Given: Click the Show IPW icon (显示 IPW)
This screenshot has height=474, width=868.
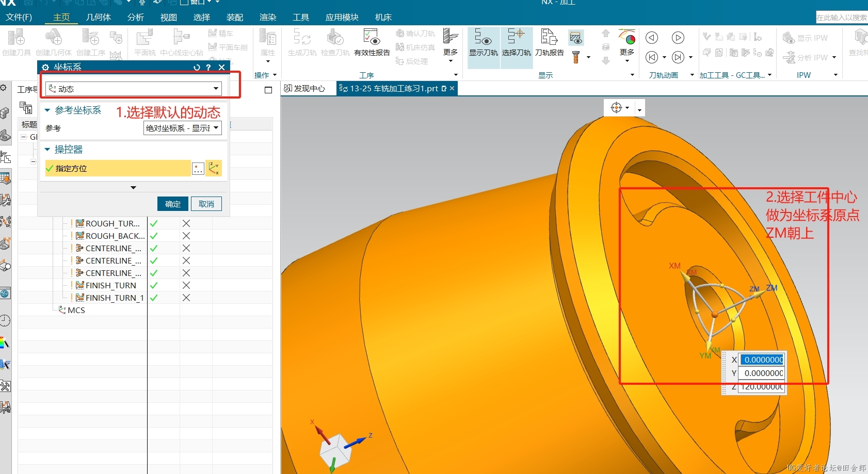Looking at the screenshot, I should click(806, 38).
